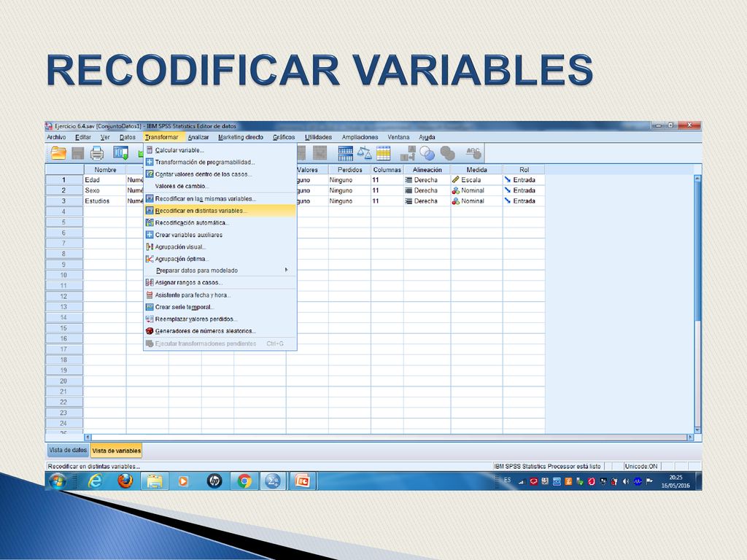Click the spell check ABC icon

coord(473,153)
